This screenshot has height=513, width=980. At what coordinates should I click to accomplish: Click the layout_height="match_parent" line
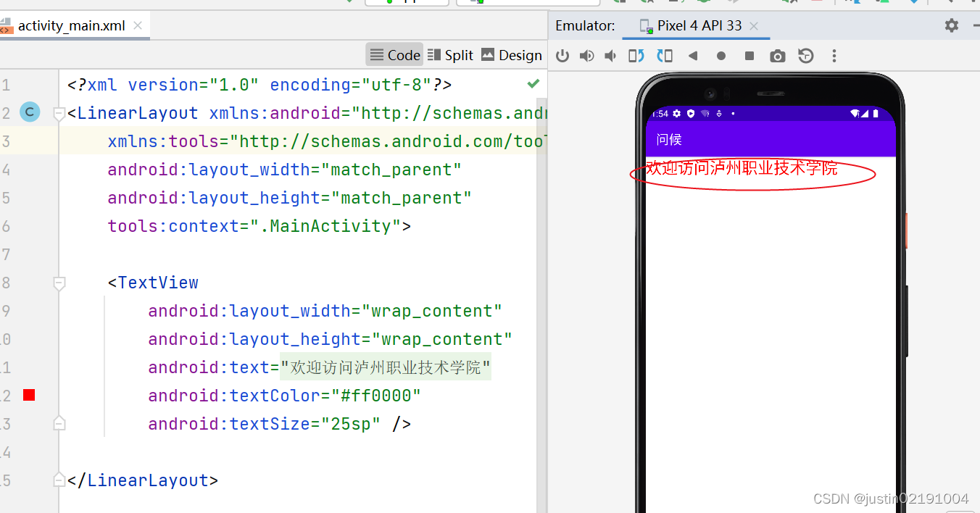290,198
